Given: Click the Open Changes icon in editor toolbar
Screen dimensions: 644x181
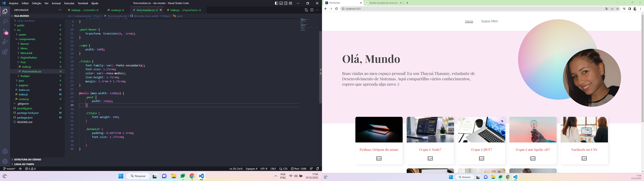Looking at the screenshot, I should (306, 10).
